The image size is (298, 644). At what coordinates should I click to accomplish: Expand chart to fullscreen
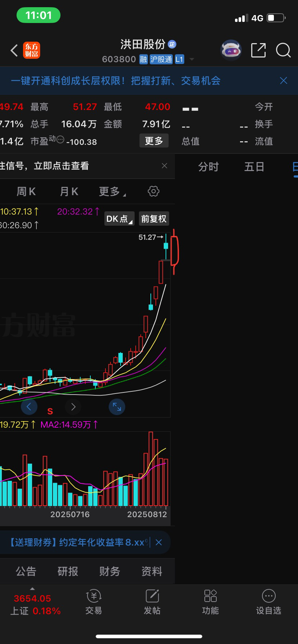117,407
